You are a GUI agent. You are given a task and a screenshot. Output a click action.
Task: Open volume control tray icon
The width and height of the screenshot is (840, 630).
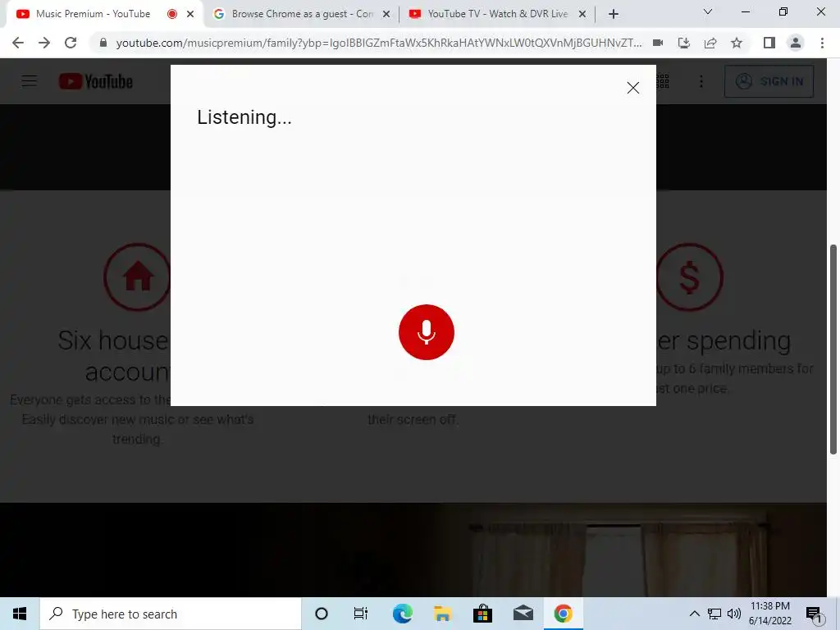point(734,614)
